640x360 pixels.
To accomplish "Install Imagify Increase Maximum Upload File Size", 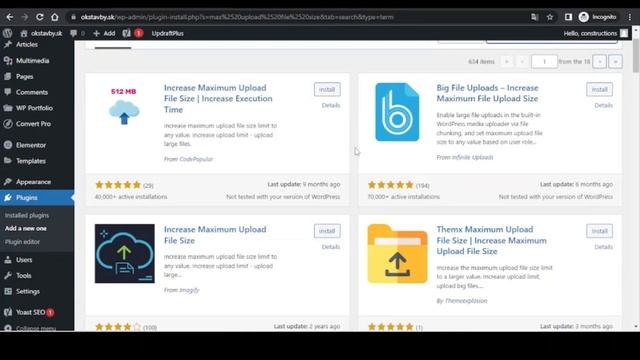I will pyautogui.click(x=327, y=231).
